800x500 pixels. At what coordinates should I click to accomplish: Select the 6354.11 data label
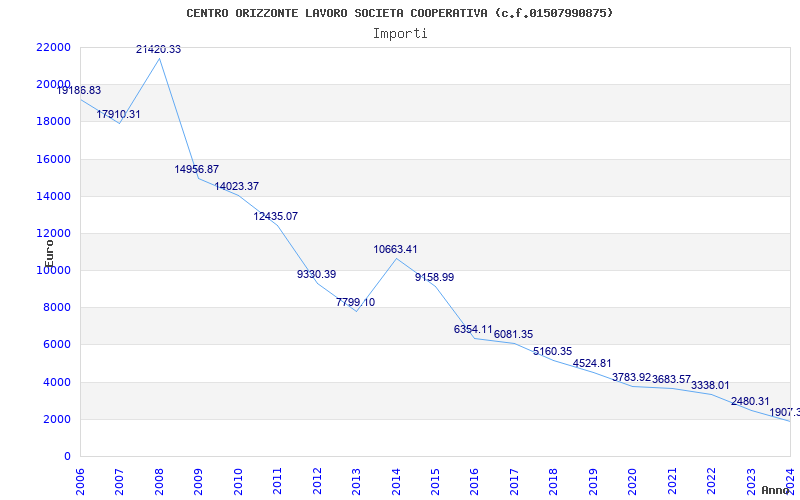[x=473, y=330]
